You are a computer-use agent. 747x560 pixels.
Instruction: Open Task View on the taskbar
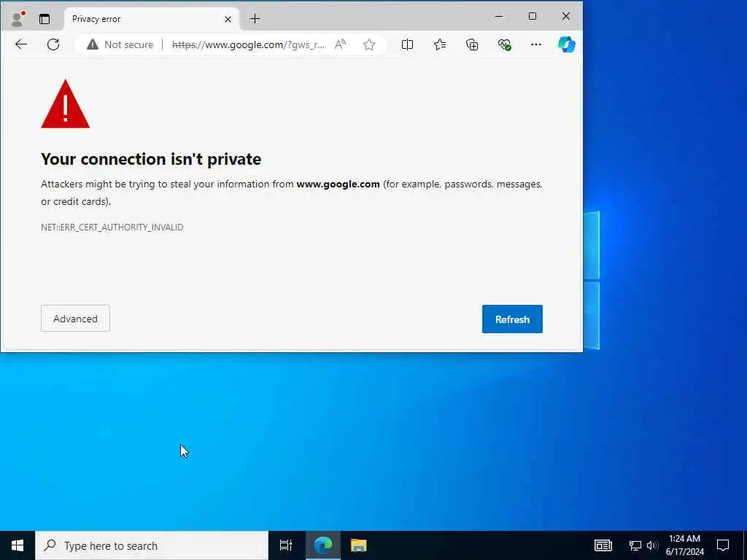[x=286, y=545]
